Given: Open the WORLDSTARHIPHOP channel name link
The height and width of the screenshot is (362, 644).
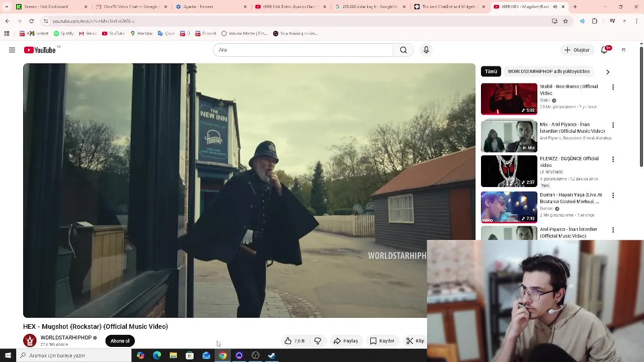Looking at the screenshot, I should click(66, 338).
